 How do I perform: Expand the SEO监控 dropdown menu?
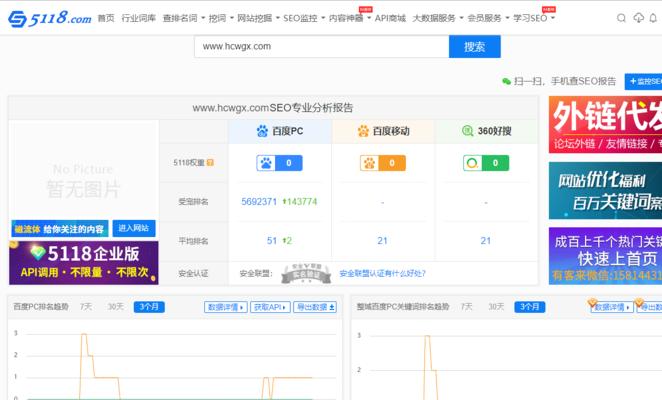304,18
